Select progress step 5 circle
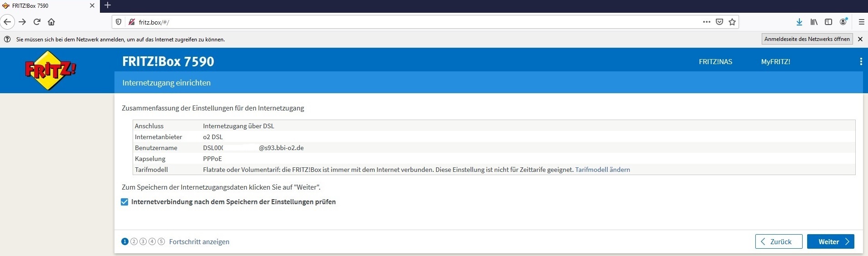This screenshot has height=256, width=868. (x=161, y=241)
